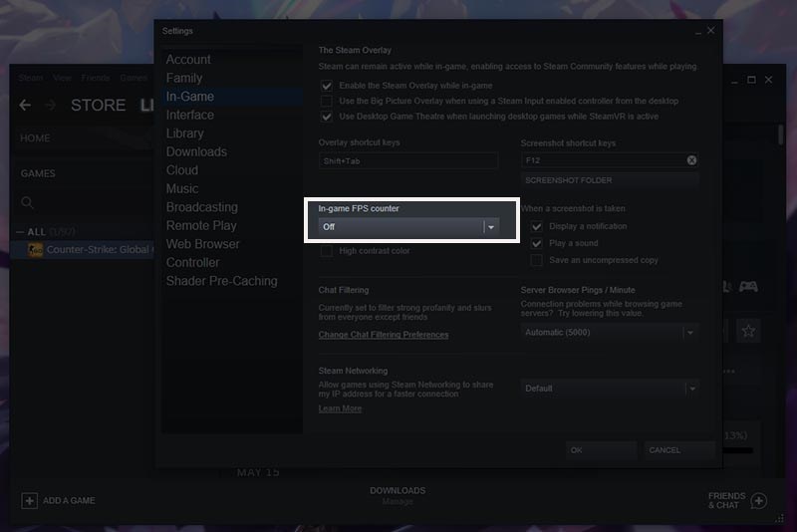Select the Shader Pre-Caching settings category
797x532 pixels.
pyautogui.click(x=221, y=281)
